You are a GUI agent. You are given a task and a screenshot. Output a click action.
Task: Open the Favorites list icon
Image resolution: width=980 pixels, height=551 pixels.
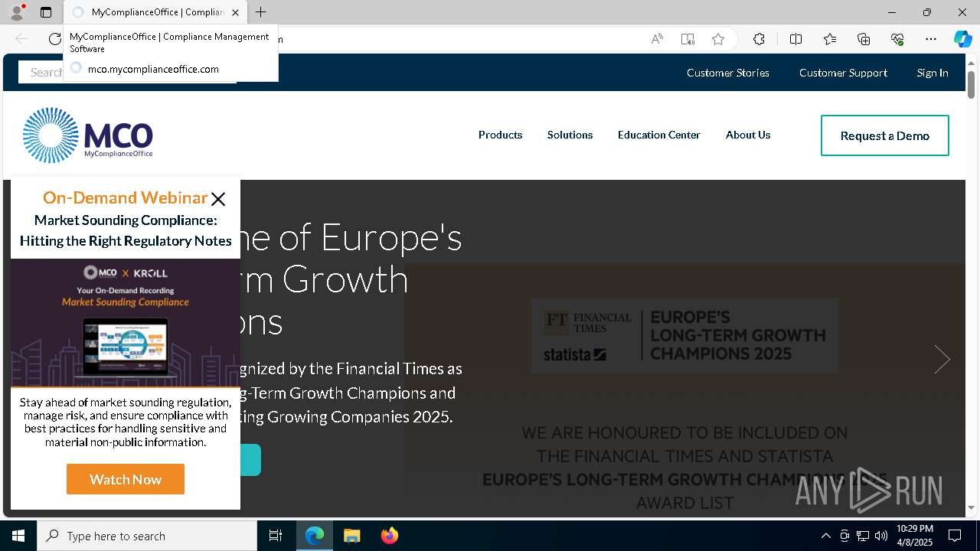(x=830, y=39)
